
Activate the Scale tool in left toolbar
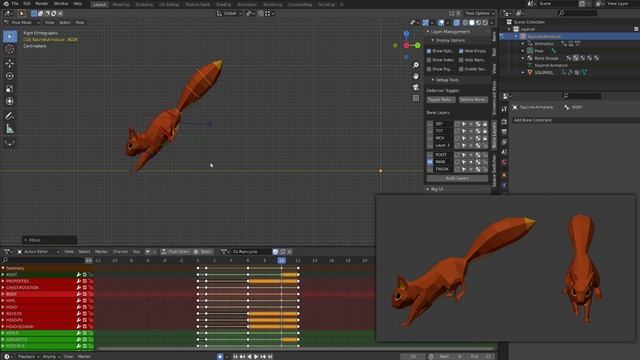coord(10,89)
